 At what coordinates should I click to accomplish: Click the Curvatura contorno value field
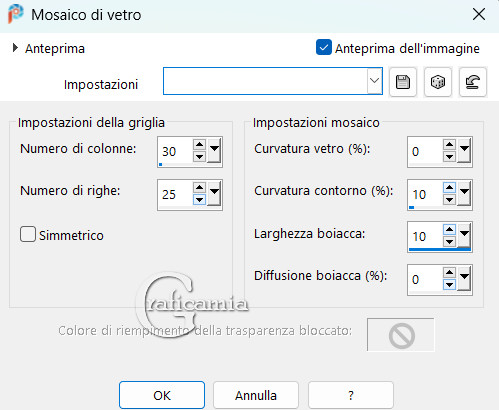[425, 194]
